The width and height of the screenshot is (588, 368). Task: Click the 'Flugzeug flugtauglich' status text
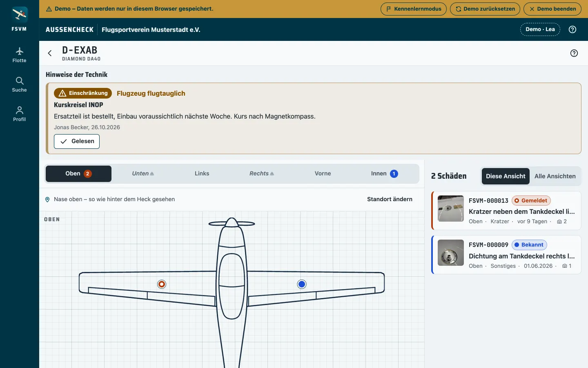point(151,93)
